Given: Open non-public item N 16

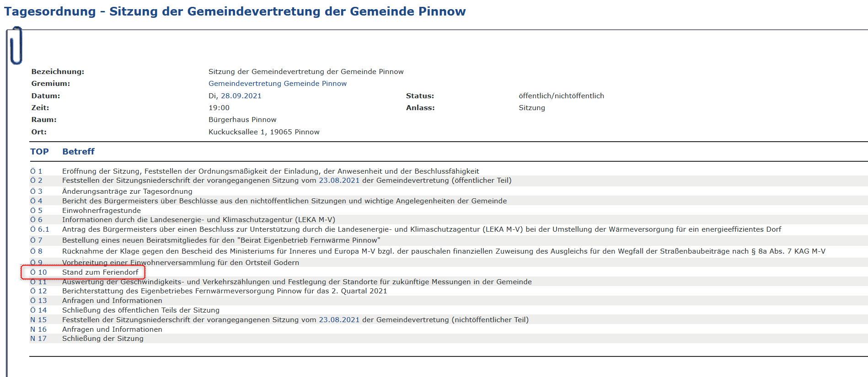Looking at the screenshot, I should point(38,329).
